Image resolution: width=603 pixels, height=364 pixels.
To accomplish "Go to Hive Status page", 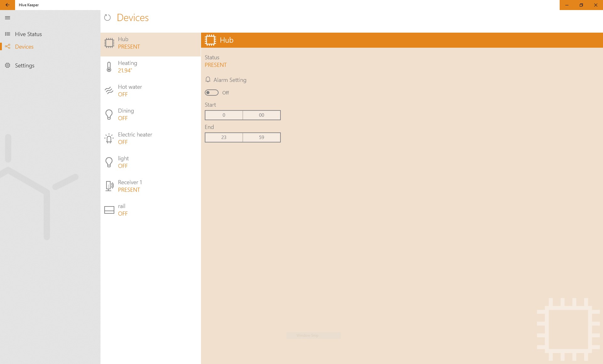I will point(28,34).
